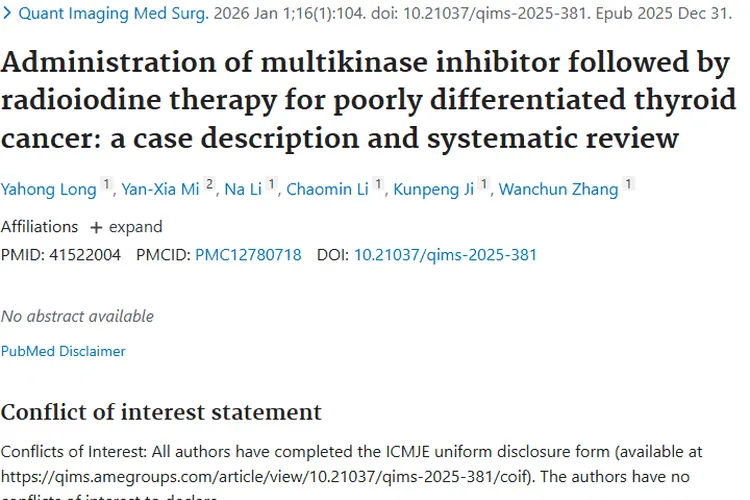The image size is (750, 500).
Task: Open Wanchun Zhang's author page
Action: (558, 189)
